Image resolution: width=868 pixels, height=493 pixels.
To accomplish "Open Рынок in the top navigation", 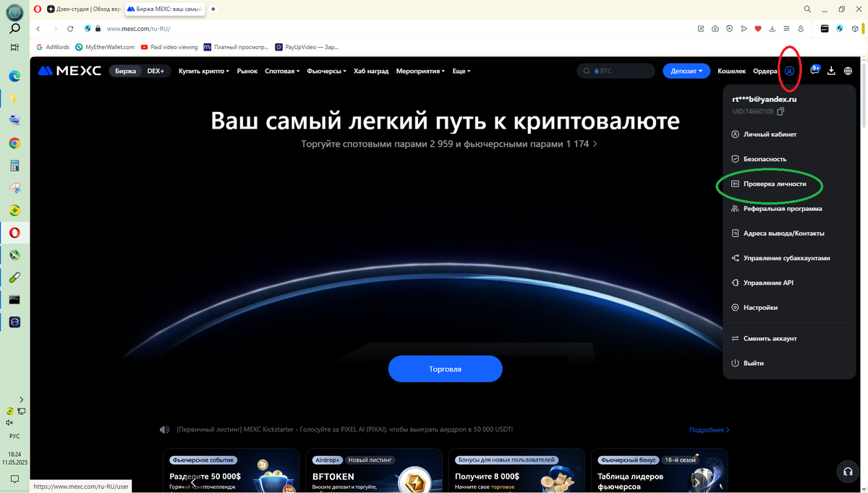I will [x=247, y=71].
